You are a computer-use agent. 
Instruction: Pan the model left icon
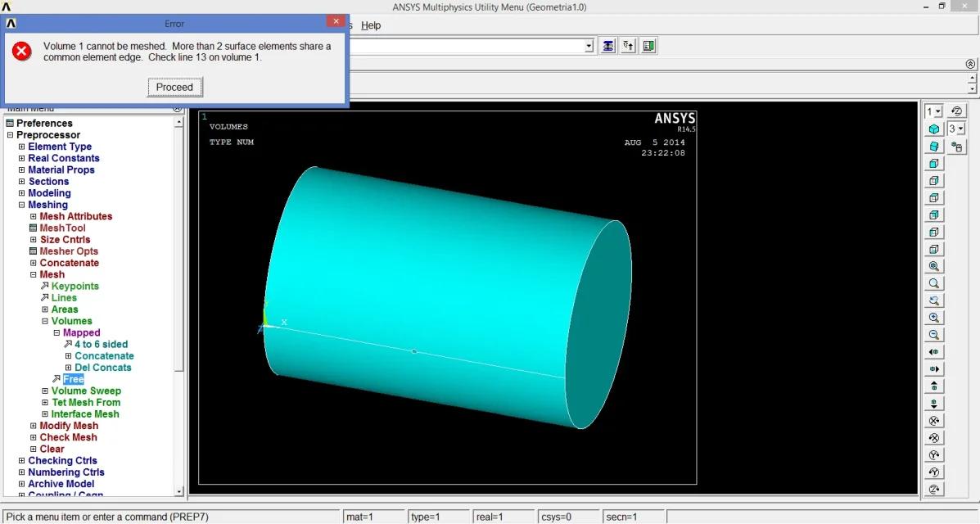point(934,352)
